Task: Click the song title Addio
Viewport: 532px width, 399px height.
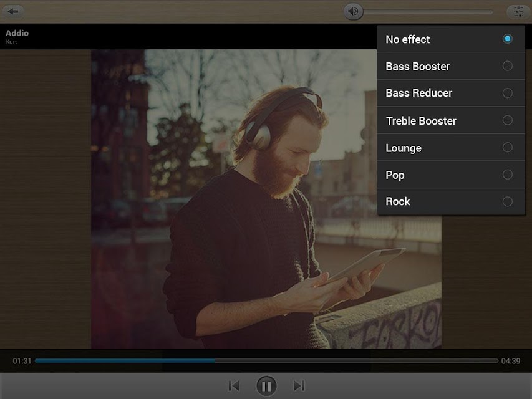Action: point(17,33)
